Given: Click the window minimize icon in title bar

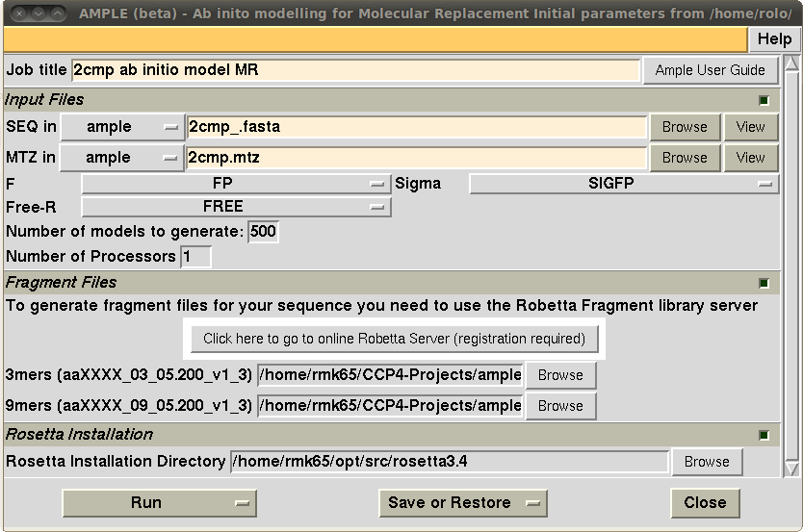Looking at the screenshot, I should click(x=39, y=13).
